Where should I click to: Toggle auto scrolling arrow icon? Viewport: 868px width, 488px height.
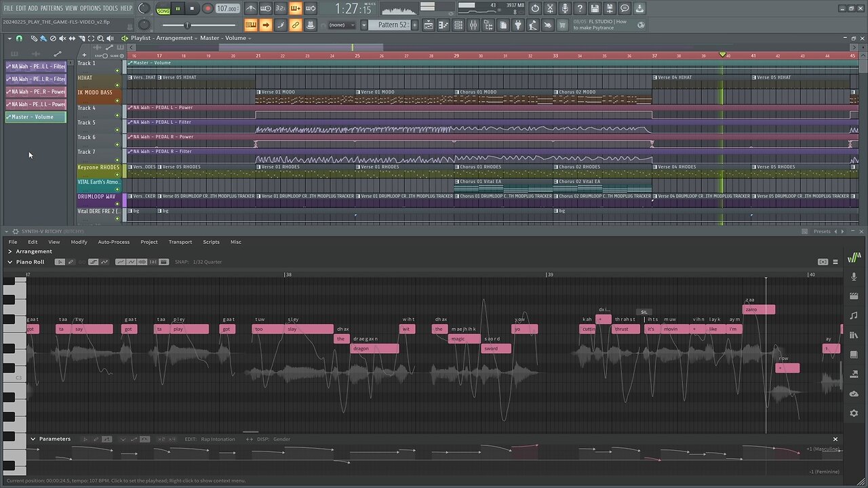click(x=266, y=25)
